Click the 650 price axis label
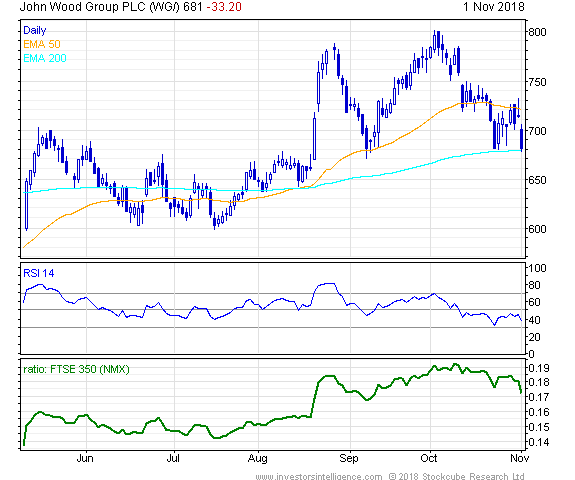This screenshot has height=480, width=575. point(537,180)
